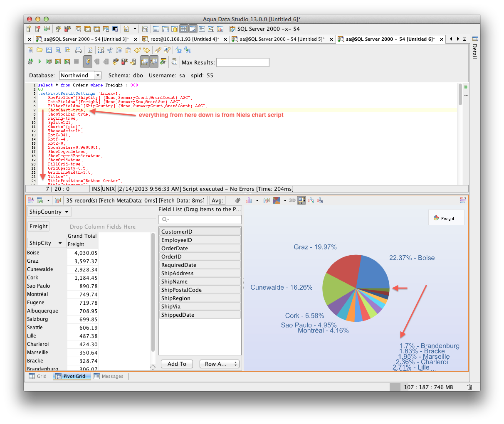Expand the chart color theme dropdown arrow
The image size is (504, 424).
(285, 200)
